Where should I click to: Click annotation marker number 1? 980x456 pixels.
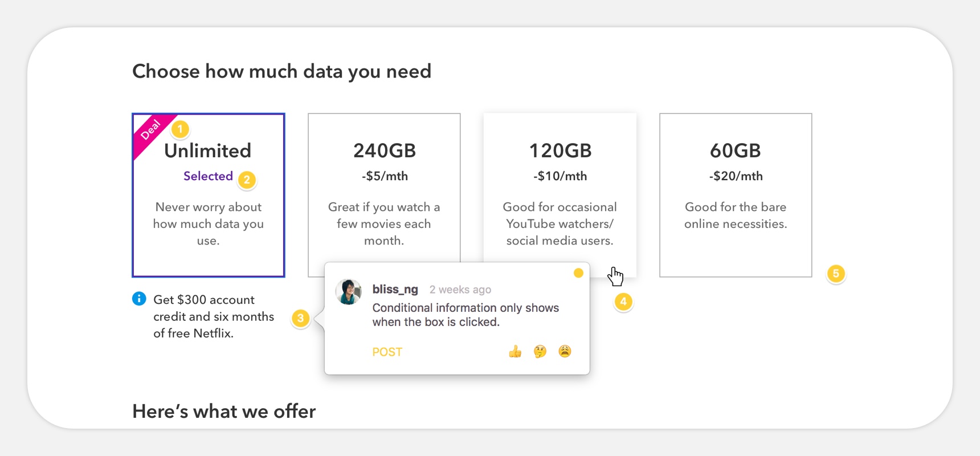(x=180, y=129)
